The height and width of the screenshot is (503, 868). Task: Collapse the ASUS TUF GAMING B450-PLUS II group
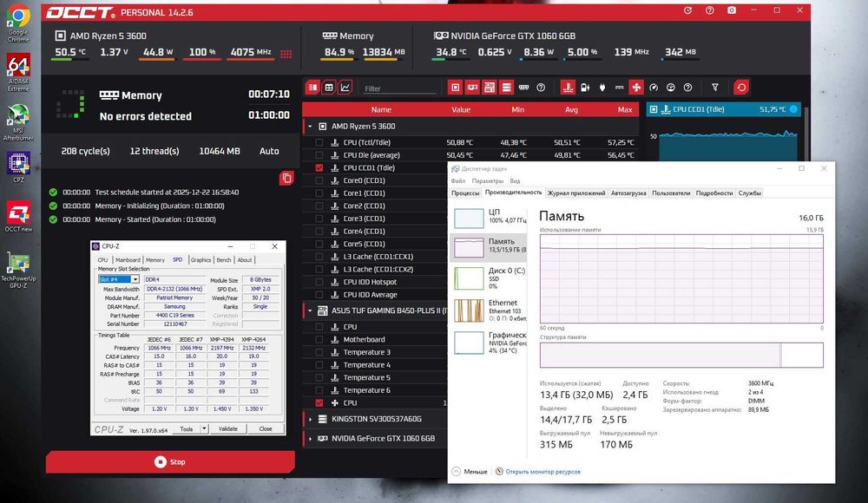tap(310, 311)
